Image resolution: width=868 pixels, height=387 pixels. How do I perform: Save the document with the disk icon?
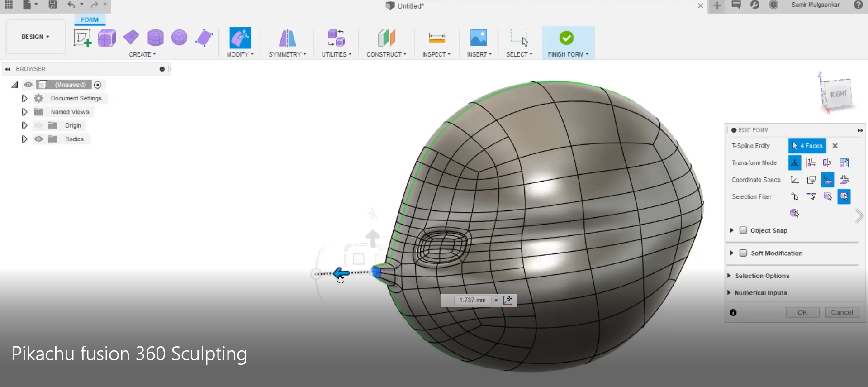(x=52, y=5)
